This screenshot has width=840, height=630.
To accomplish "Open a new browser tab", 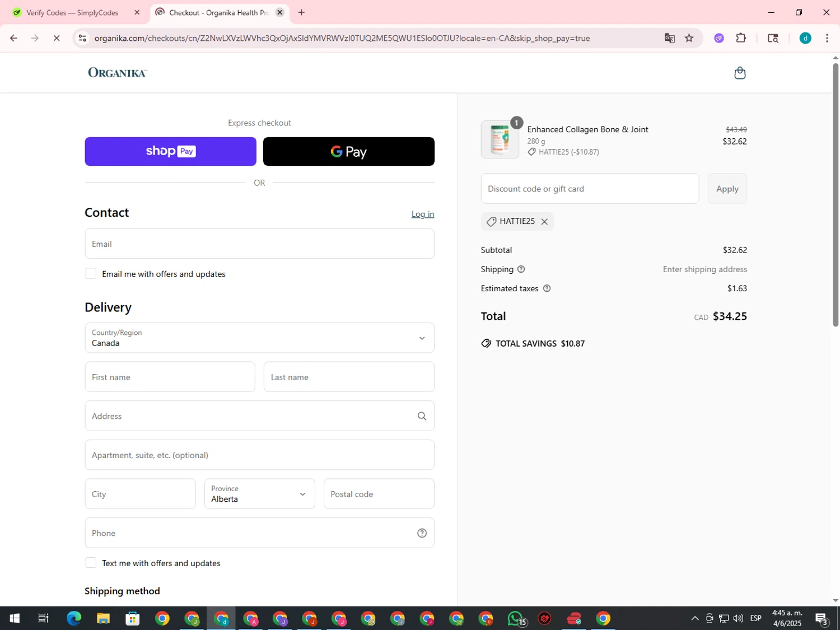I will (x=301, y=12).
